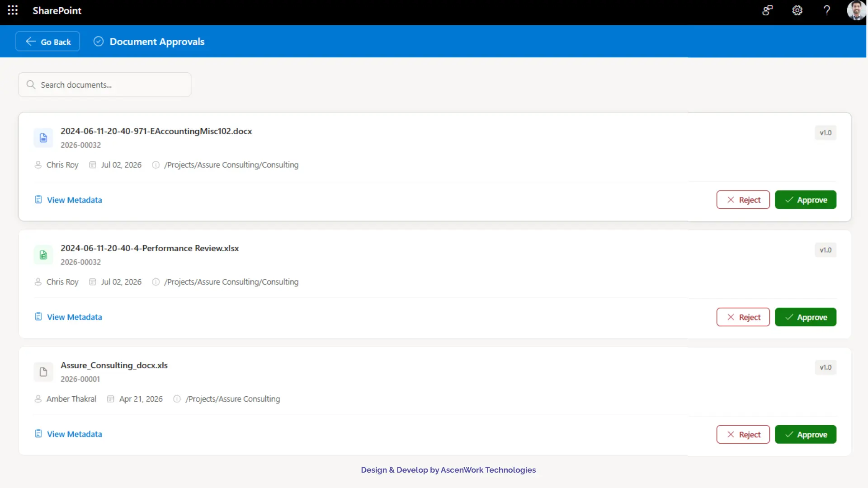This screenshot has height=488, width=868.
Task: Go back using the Go Back button
Action: [x=48, y=42]
